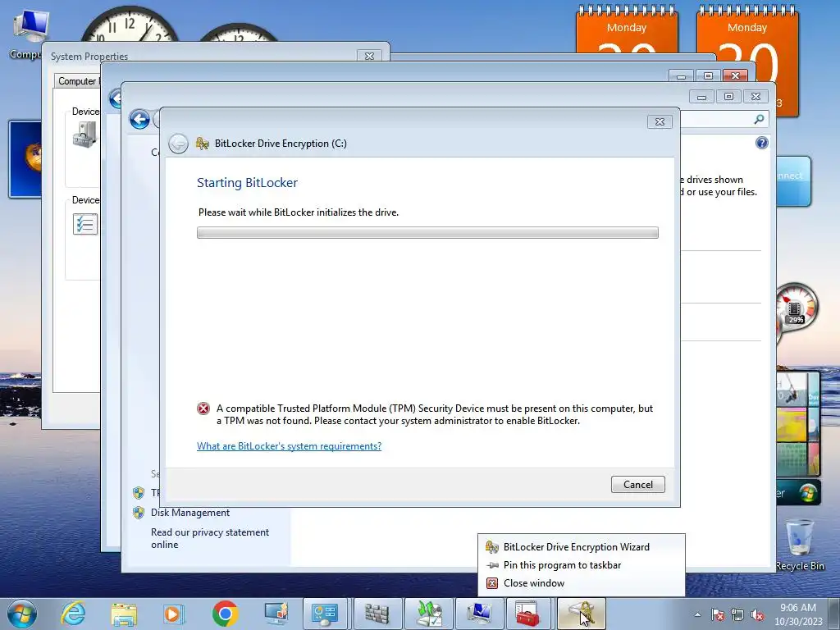The image size is (840, 630).
Task: Click the Windows logo on the desktop gadget
Action: point(807,492)
